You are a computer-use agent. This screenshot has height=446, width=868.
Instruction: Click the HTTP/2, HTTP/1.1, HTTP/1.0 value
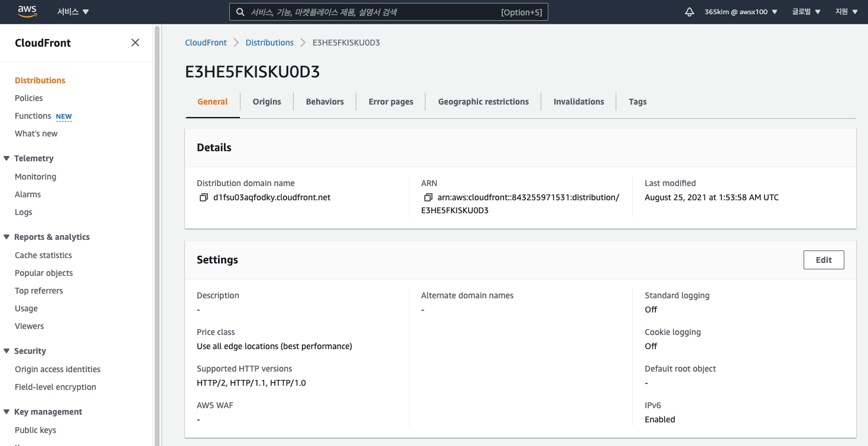pos(251,383)
